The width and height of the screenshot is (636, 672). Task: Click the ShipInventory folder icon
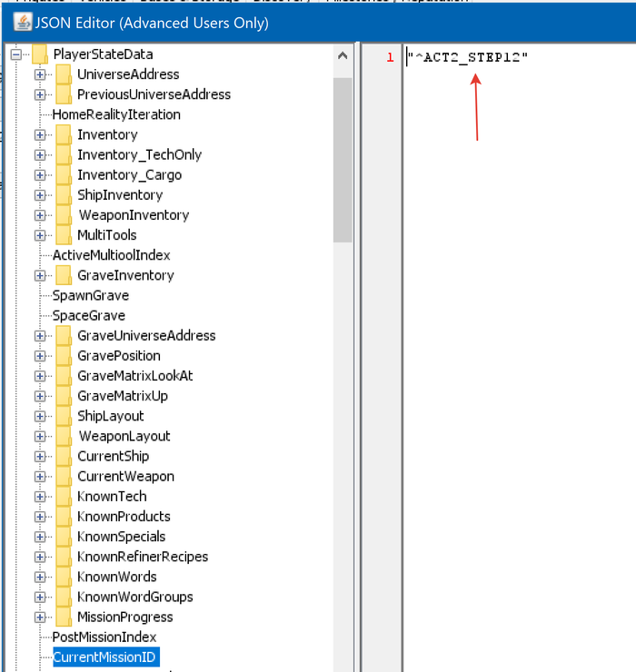64,195
